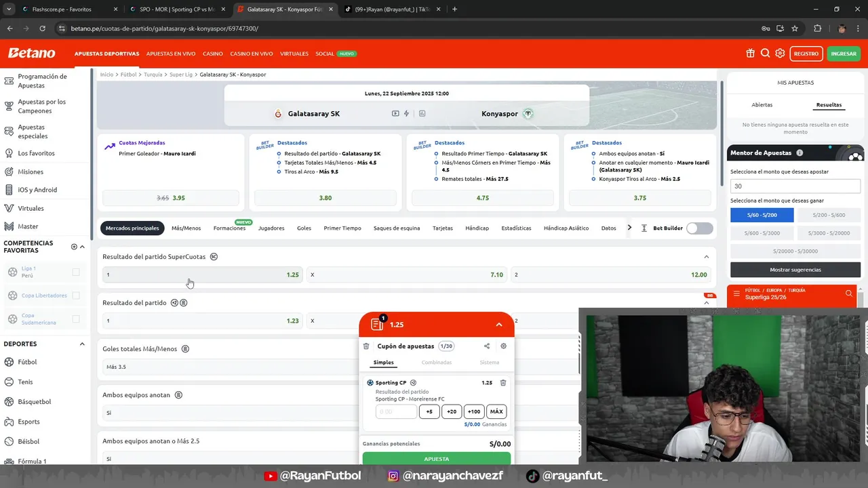Open the live stream video icon for match
Image resolution: width=868 pixels, height=488 pixels.
[x=395, y=114]
